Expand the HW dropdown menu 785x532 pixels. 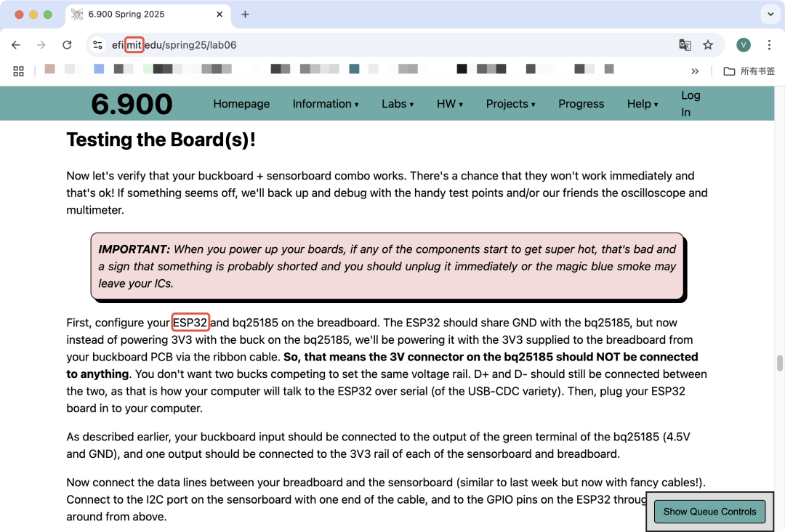click(x=450, y=104)
